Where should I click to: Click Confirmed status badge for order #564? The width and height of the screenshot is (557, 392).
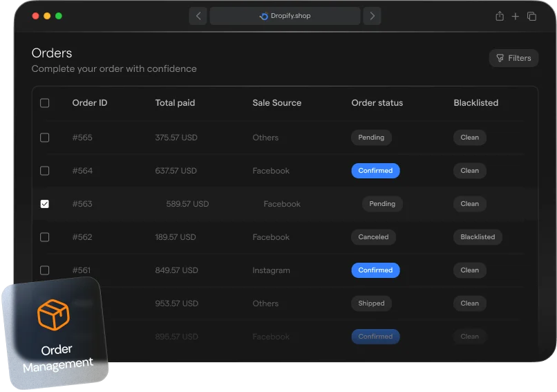[x=375, y=171]
